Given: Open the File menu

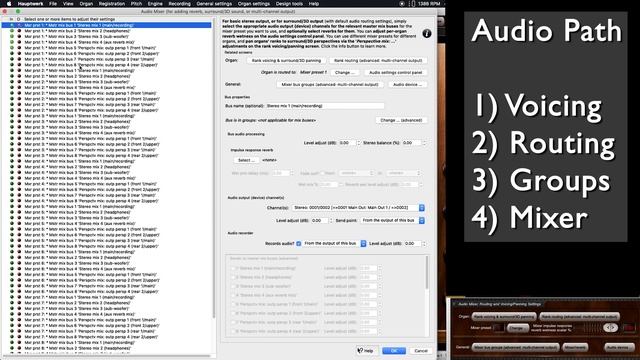Looking at the screenshot, I should pyautogui.click(x=53, y=4).
